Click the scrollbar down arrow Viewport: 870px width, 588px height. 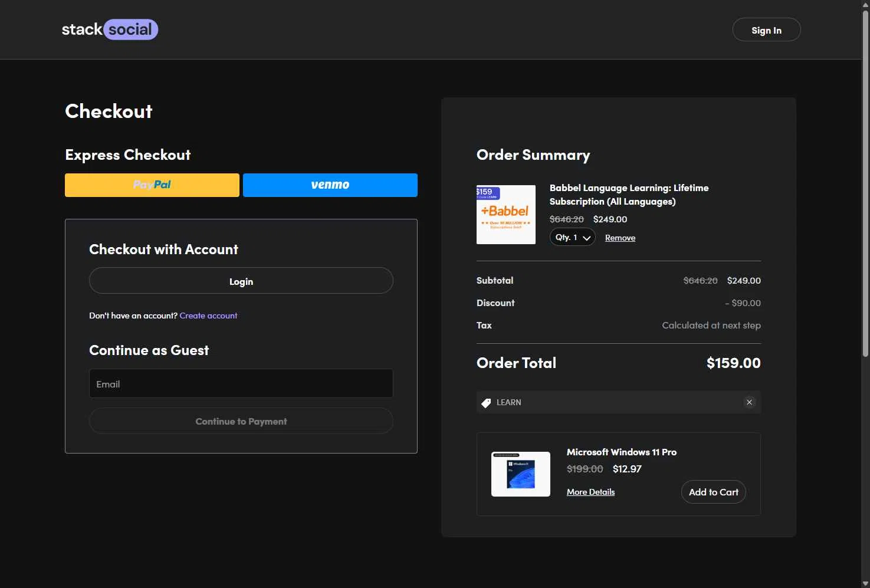click(x=865, y=583)
